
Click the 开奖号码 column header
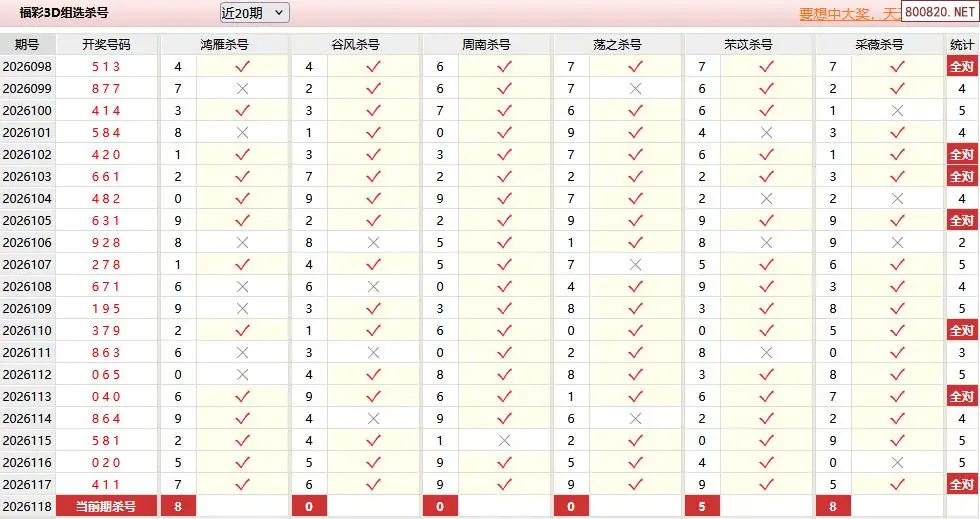pyautogui.click(x=106, y=44)
